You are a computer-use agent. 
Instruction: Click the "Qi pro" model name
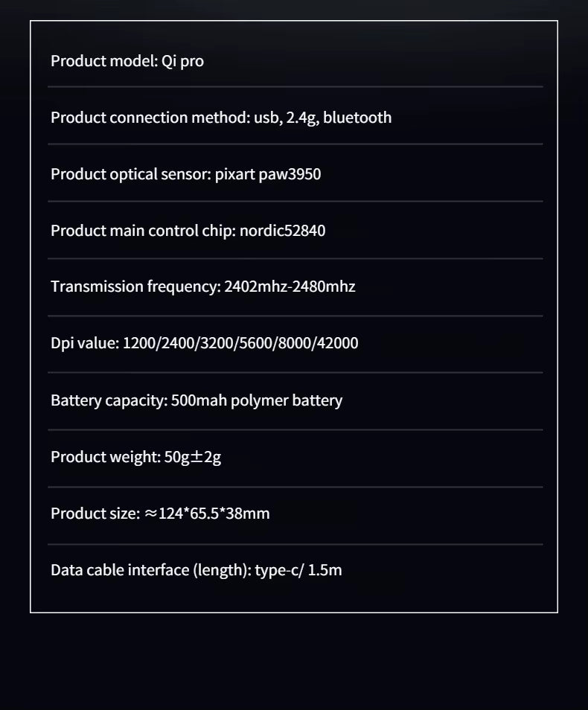182,61
